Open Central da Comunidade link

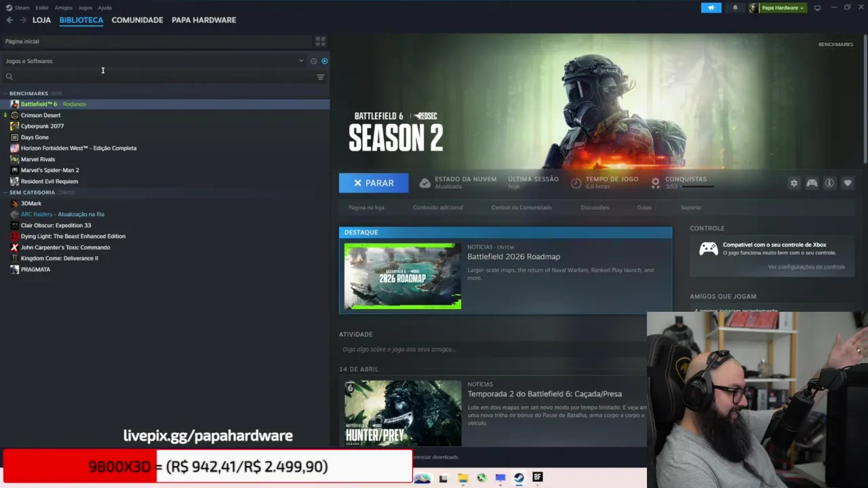(521, 207)
